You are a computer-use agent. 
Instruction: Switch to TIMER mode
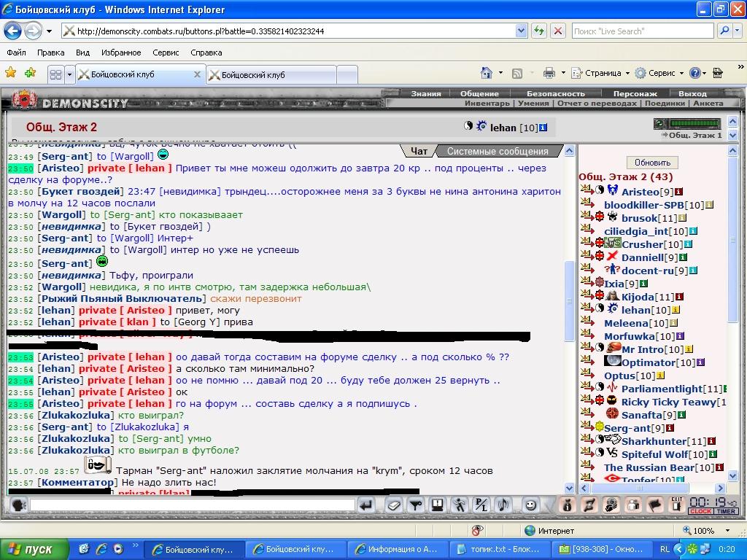click(726, 511)
